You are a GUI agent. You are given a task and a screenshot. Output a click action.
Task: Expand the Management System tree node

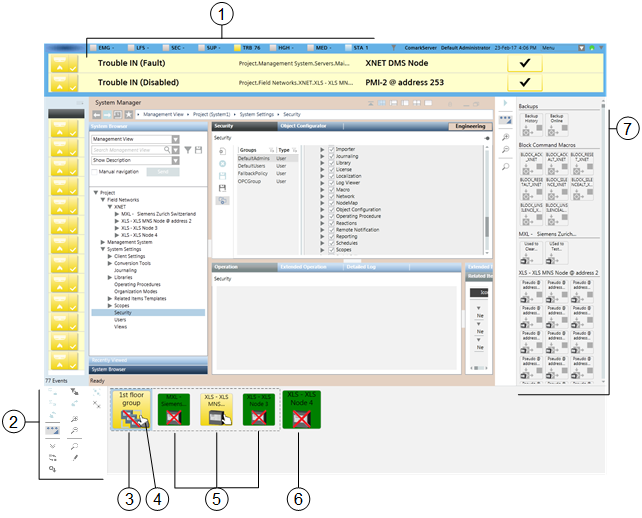(102, 242)
